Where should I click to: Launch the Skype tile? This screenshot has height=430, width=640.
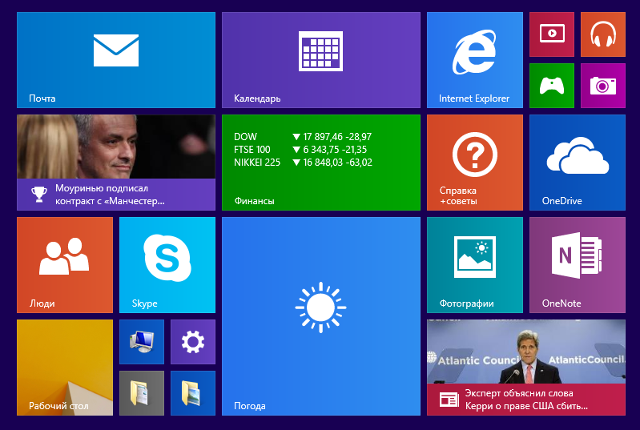167,265
